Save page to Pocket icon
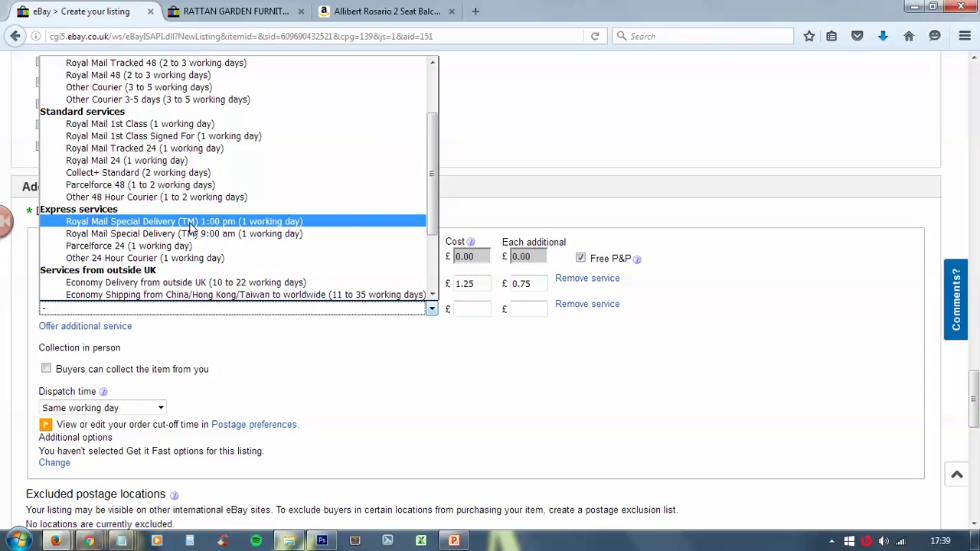 [857, 36]
